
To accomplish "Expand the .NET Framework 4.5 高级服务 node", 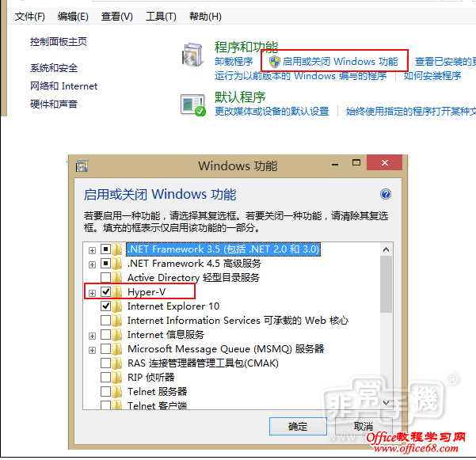I will 92,265.
